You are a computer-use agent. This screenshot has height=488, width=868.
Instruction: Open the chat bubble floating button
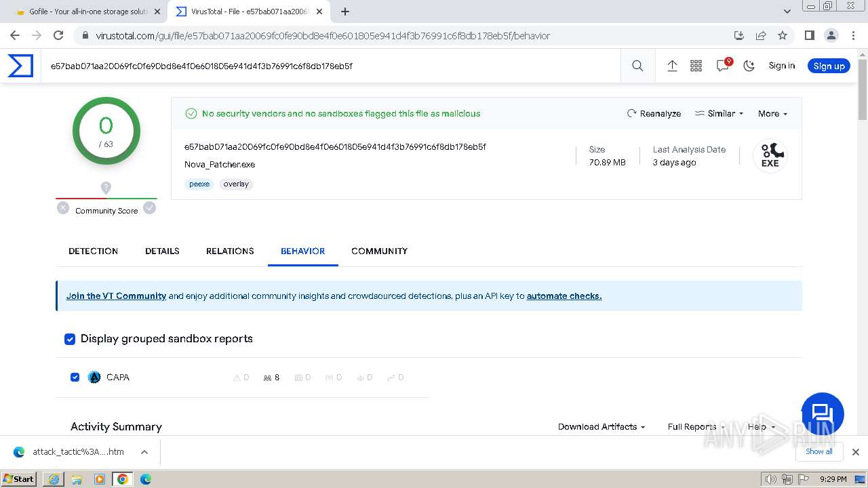(x=822, y=413)
